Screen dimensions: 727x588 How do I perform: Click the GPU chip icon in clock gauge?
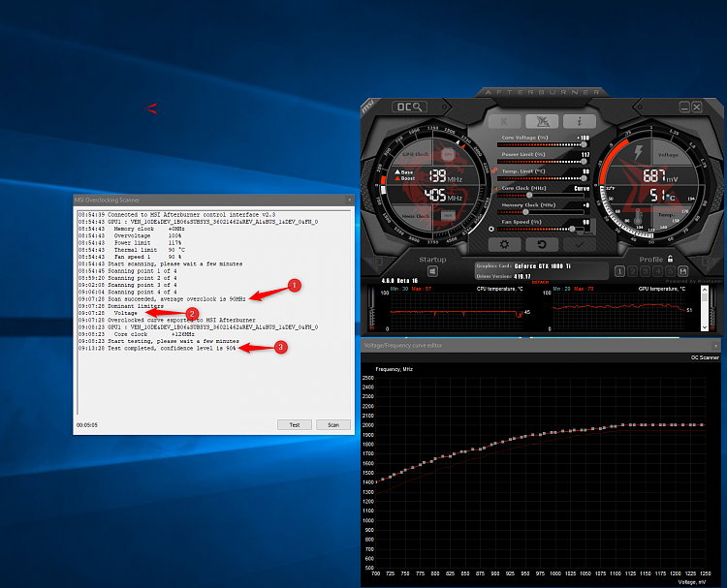pyautogui.click(x=448, y=154)
